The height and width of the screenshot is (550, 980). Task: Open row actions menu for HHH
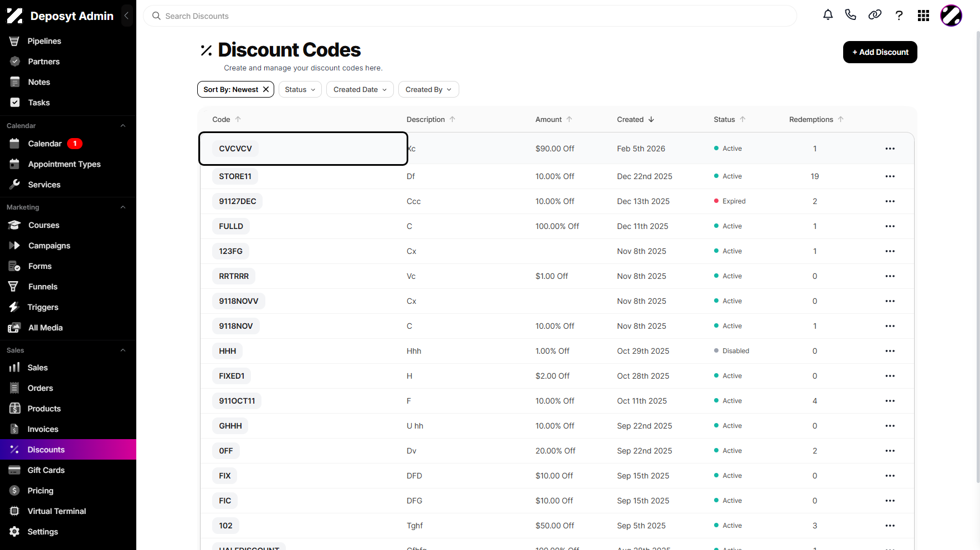point(890,351)
